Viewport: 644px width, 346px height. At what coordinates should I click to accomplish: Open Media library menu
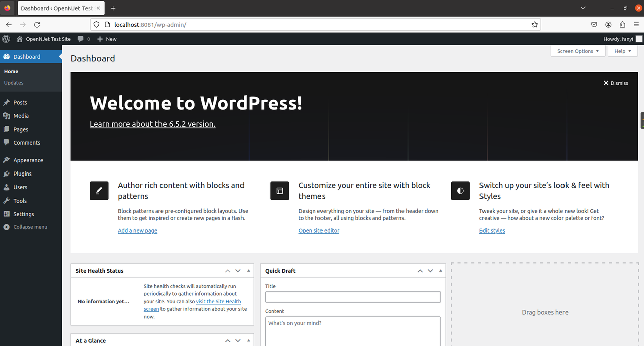(31, 116)
